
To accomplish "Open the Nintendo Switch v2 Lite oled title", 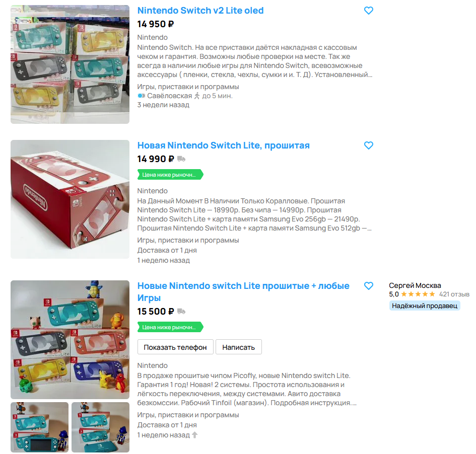I will pyautogui.click(x=200, y=11).
